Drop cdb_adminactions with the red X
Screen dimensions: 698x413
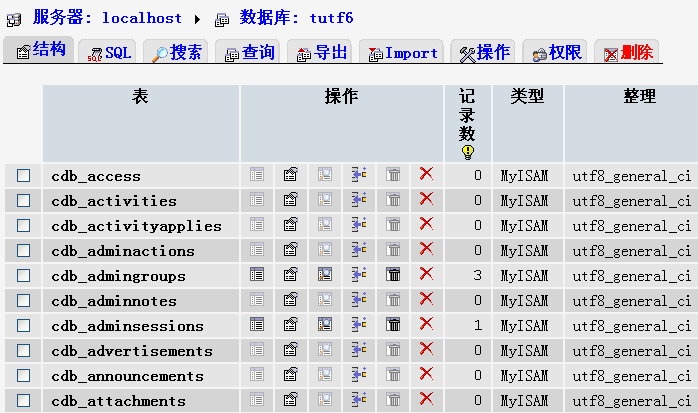[426, 248]
